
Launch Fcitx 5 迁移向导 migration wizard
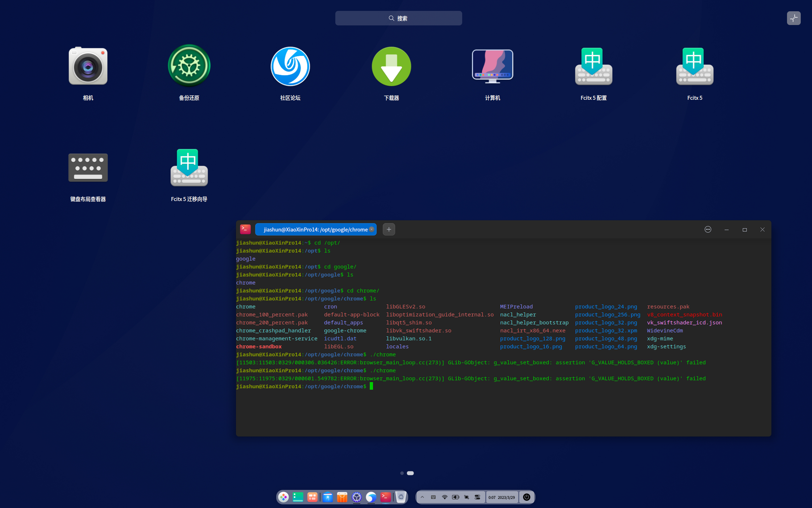point(189,168)
